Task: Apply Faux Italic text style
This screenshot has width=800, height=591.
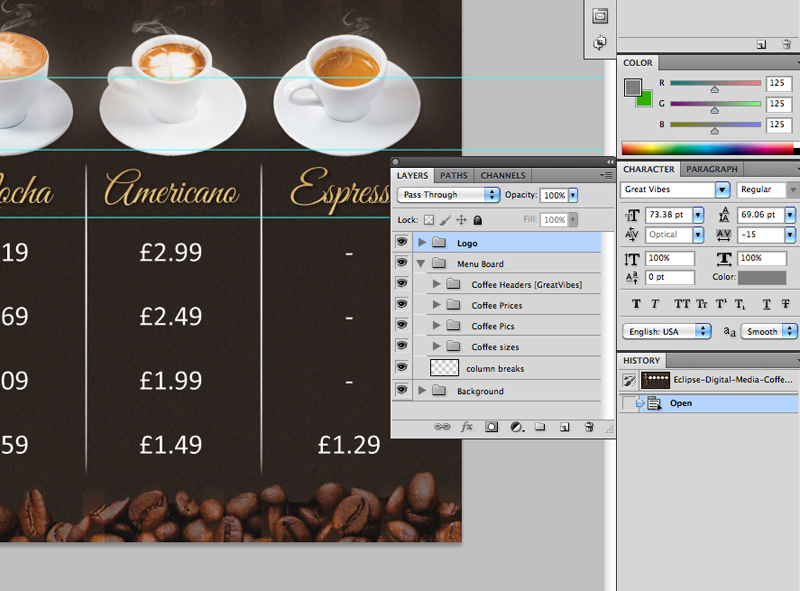Action: click(x=655, y=304)
